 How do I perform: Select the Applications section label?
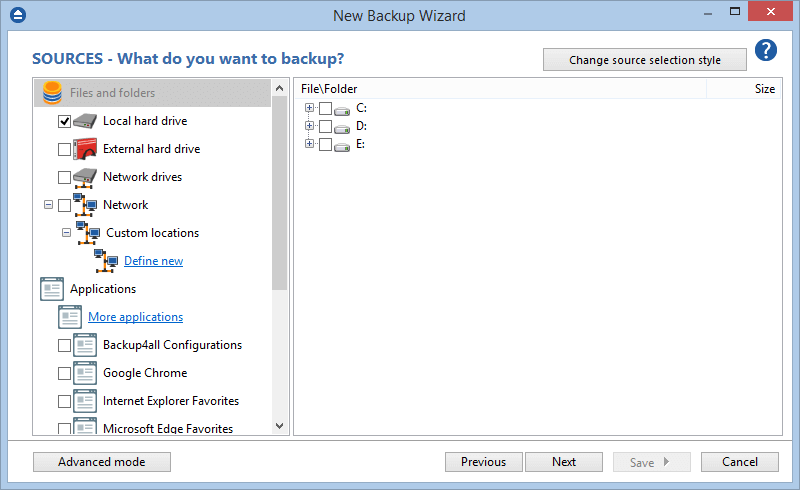(x=103, y=289)
